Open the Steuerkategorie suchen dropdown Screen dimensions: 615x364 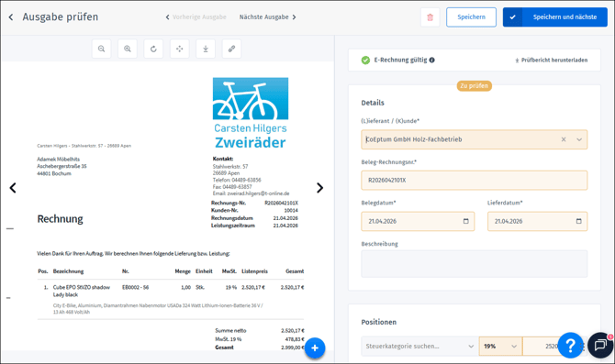[419, 346]
